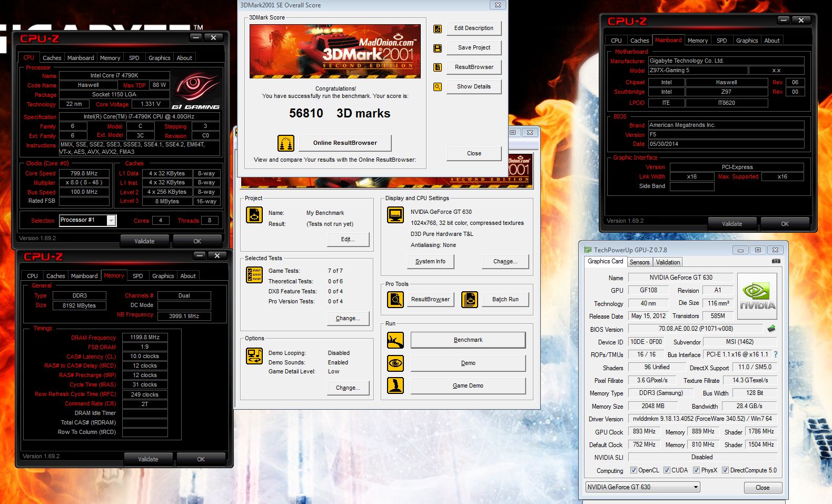832x504 pixels.
Task: Click the System Info button
Action: point(430,261)
